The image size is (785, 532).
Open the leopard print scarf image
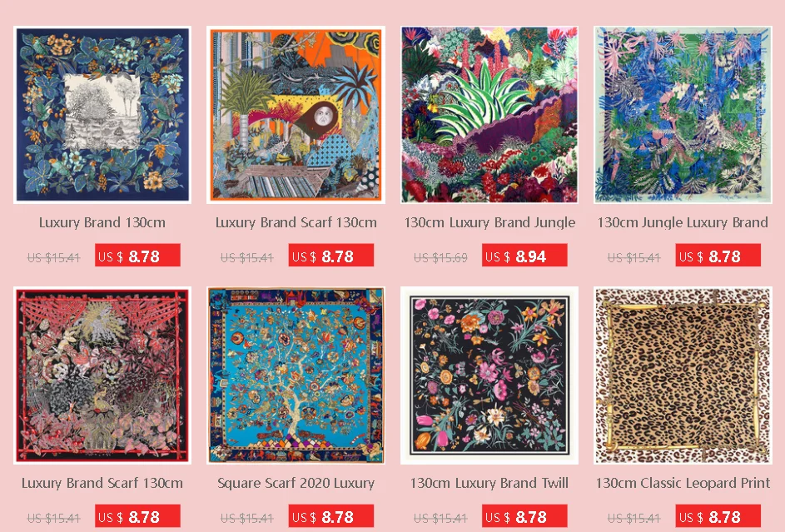(683, 375)
